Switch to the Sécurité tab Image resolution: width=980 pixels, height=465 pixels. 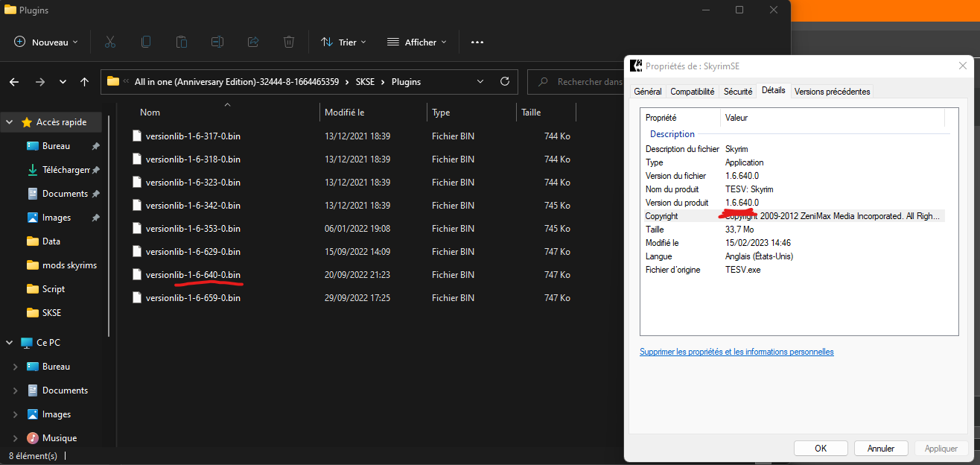737,92
